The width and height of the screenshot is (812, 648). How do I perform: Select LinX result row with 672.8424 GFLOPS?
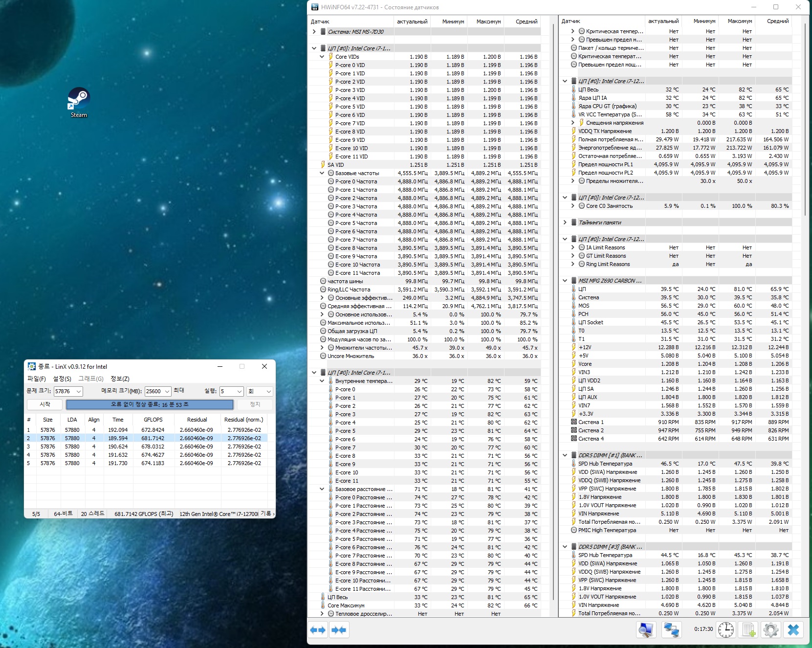pyautogui.click(x=146, y=430)
